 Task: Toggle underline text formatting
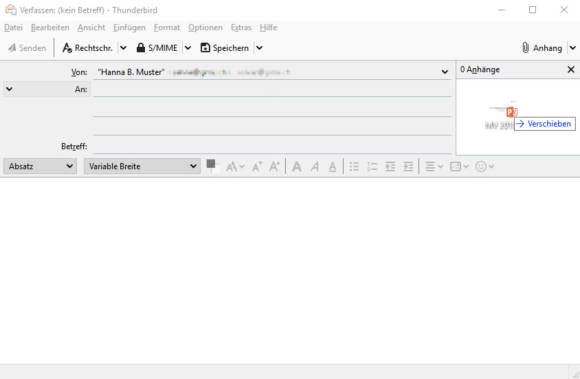coord(333,167)
